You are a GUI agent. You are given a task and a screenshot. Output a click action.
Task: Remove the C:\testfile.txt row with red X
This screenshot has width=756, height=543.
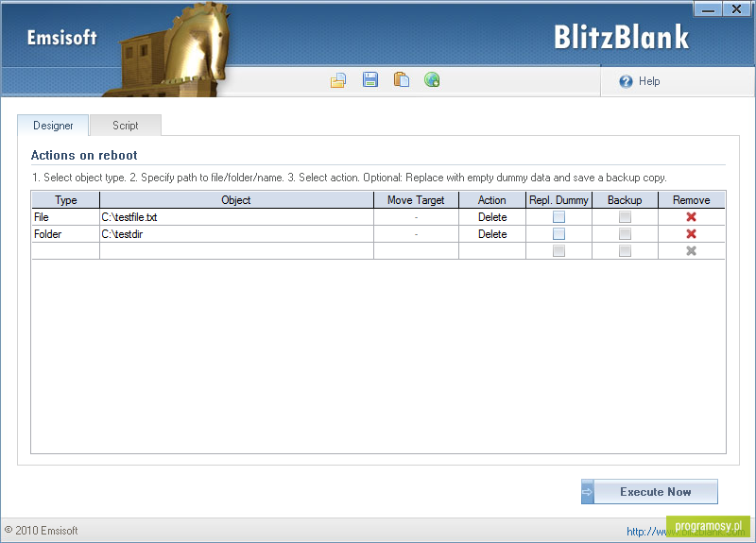pos(691,217)
